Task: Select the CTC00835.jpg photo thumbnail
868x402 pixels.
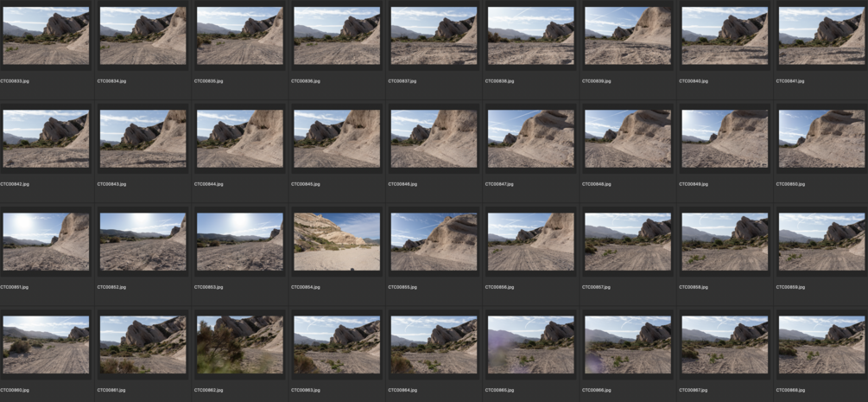Action: click(x=240, y=35)
